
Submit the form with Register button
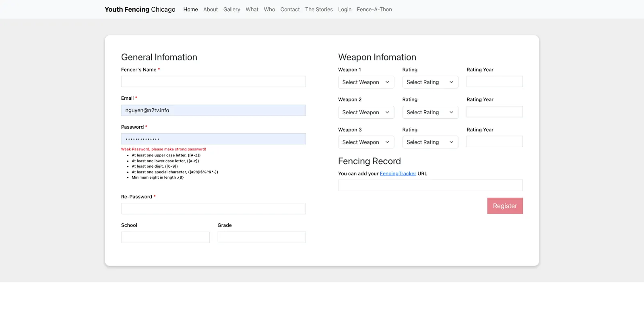pyautogui.click(x=505, y=206)
